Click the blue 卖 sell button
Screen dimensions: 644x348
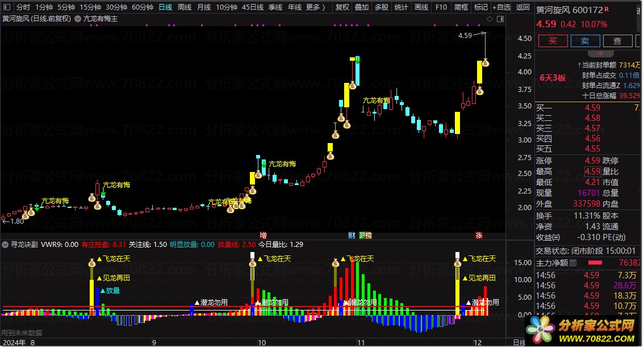click(x=585, y=41)
